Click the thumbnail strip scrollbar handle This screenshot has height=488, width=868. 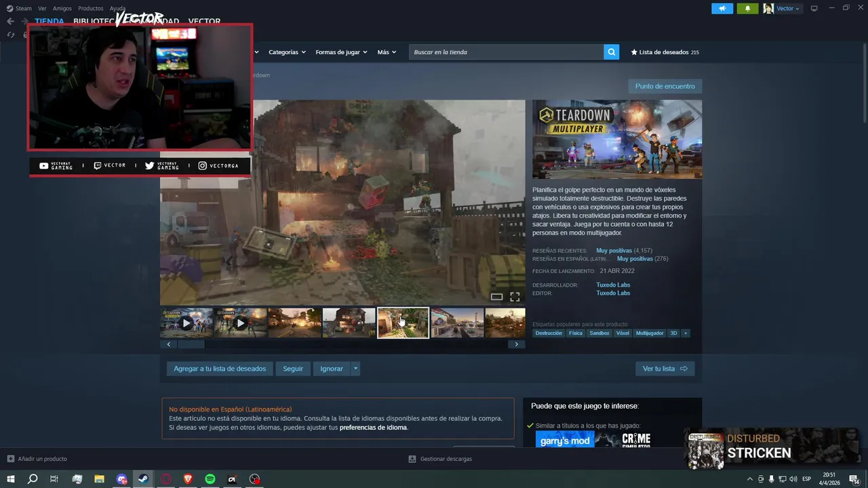point(191,344)
